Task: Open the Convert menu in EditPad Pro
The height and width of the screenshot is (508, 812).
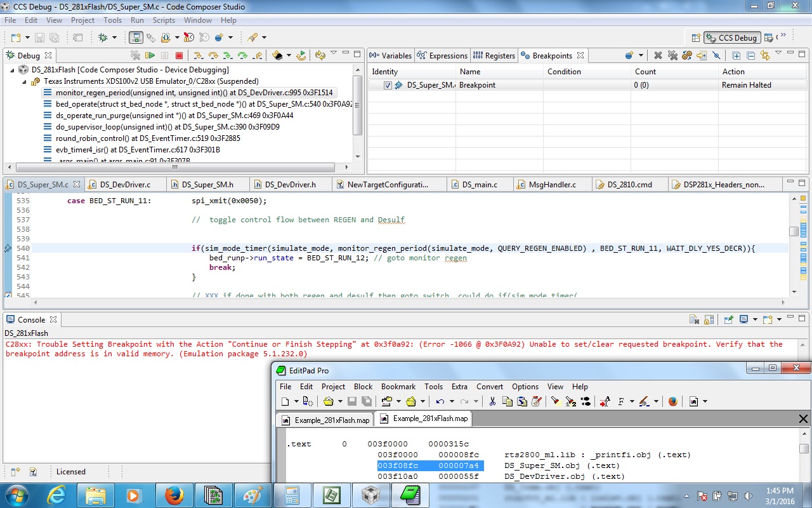Action: (x=490, y=386)
